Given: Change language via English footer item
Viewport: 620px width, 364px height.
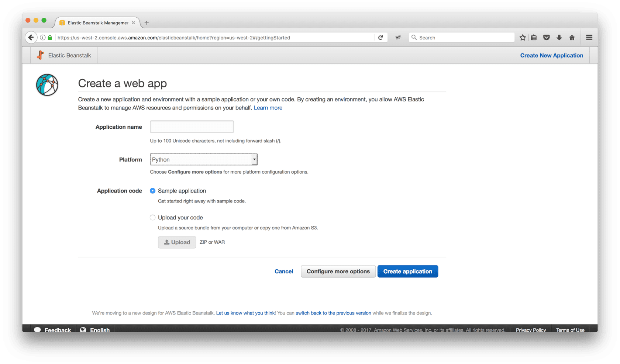Looking at the screenshot, I should (95, 330).
